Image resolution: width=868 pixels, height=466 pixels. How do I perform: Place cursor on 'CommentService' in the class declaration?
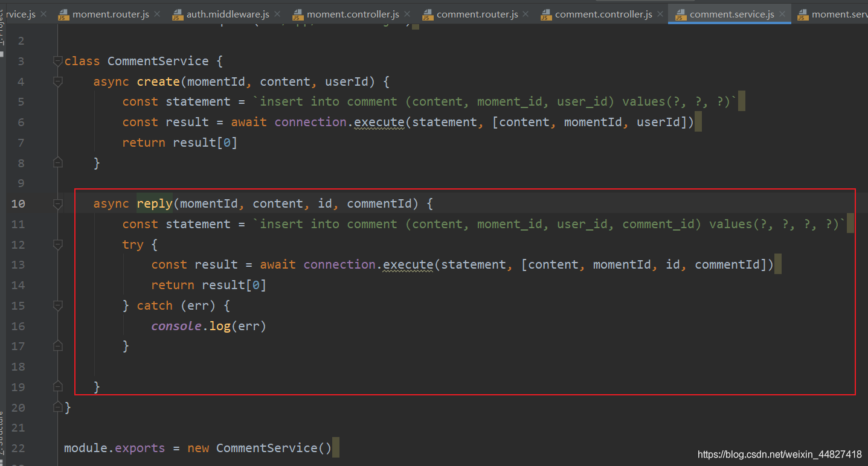click(x=158, y=61)
